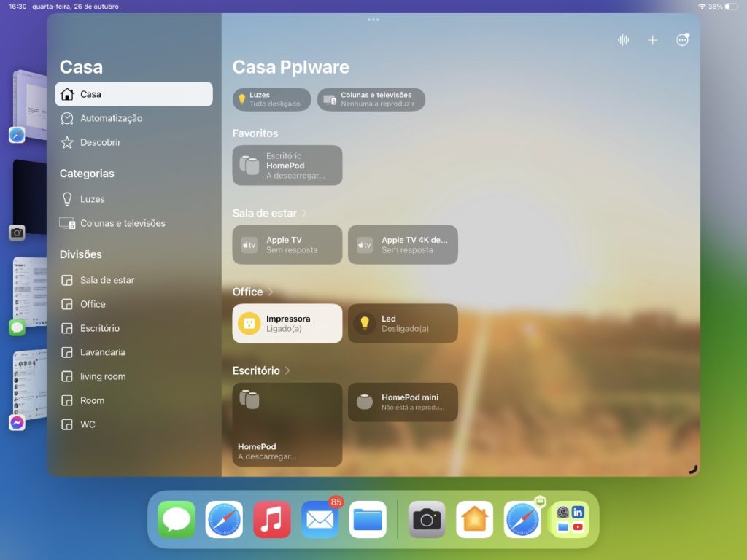The image size is (747, 560).
Task: Tap the Apple TV 4K tile
Action: coord(403,245)
